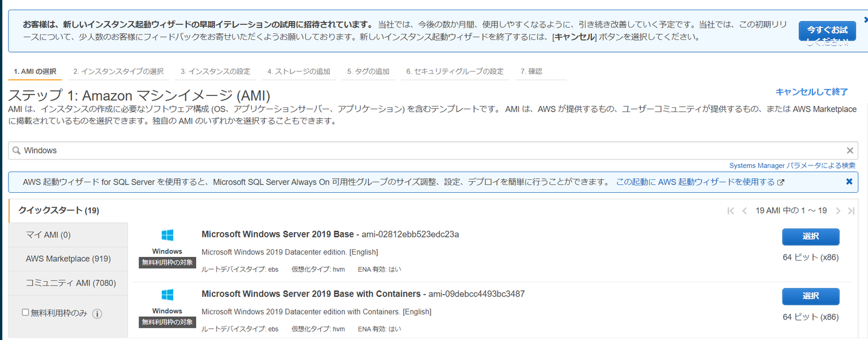Go to first page of AMI results
The height and width of the screenshot is (340, 868).
point(731,211)
